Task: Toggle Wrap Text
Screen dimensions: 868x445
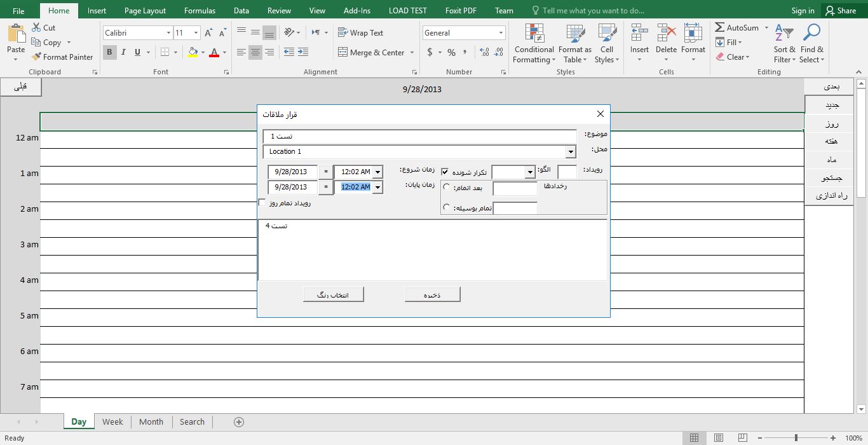Action: (x=361, y=32)
